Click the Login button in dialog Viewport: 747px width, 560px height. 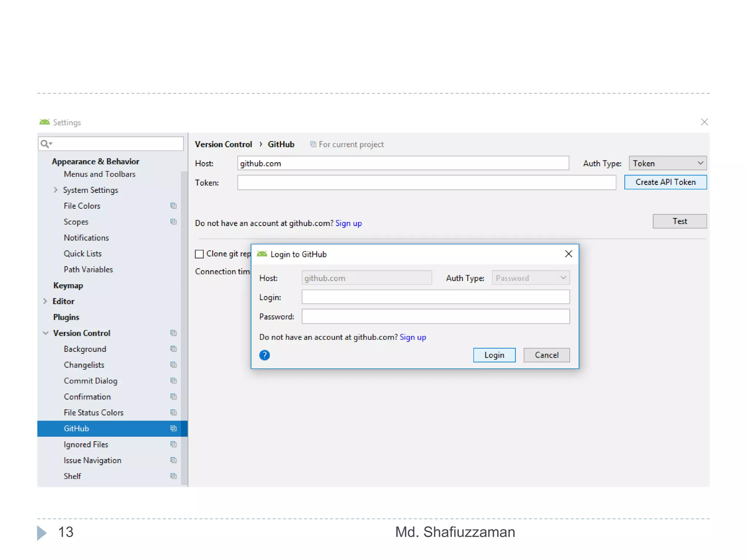pos(494,355)
